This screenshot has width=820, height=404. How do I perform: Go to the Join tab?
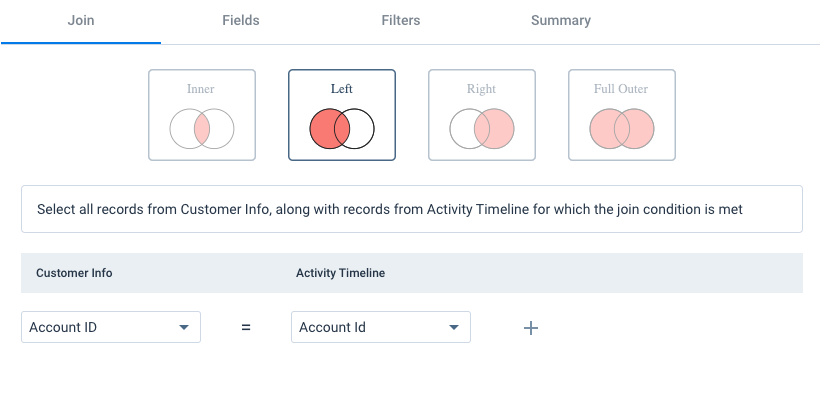(81, 21)
